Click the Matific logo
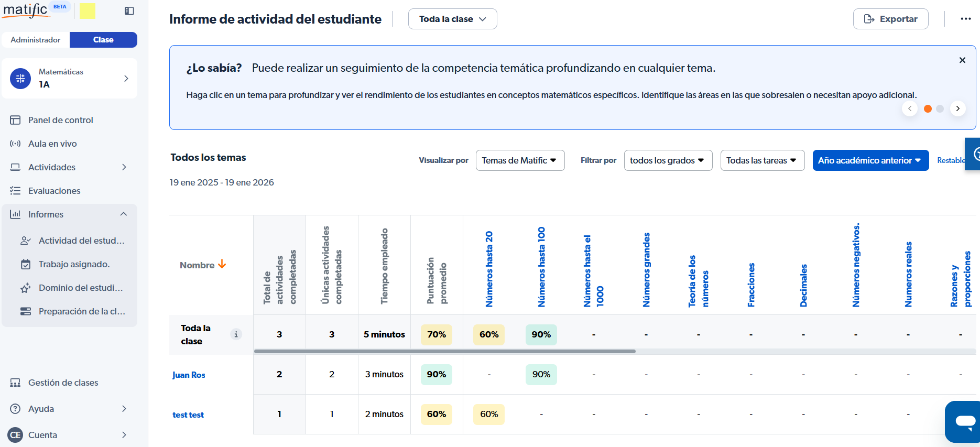Screen dimensions: 980x447 click(25, 10)
